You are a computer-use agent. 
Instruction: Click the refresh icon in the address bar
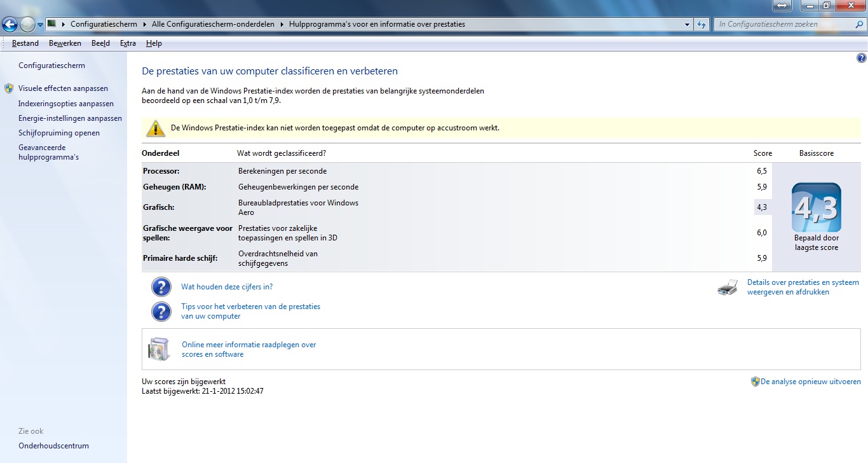702,25
